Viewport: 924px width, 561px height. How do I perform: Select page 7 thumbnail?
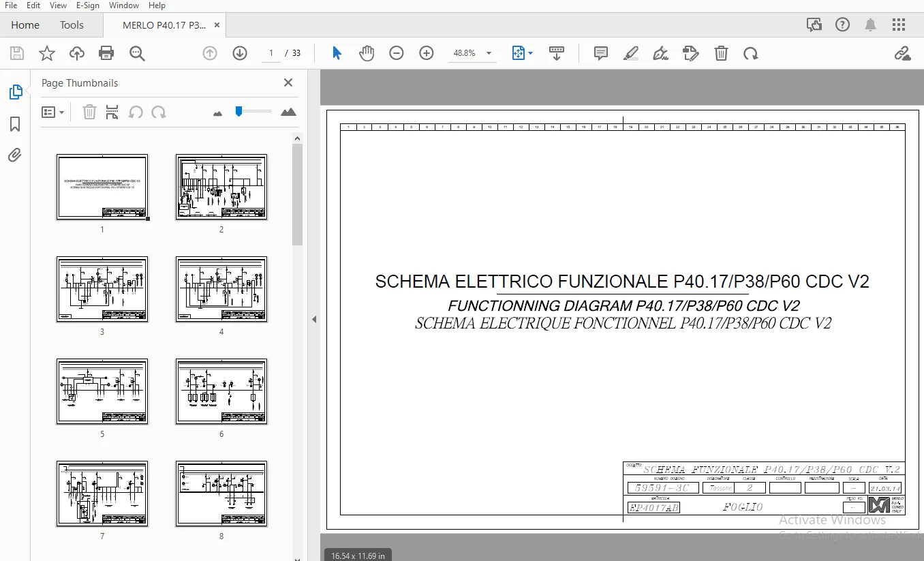[102, 494]
